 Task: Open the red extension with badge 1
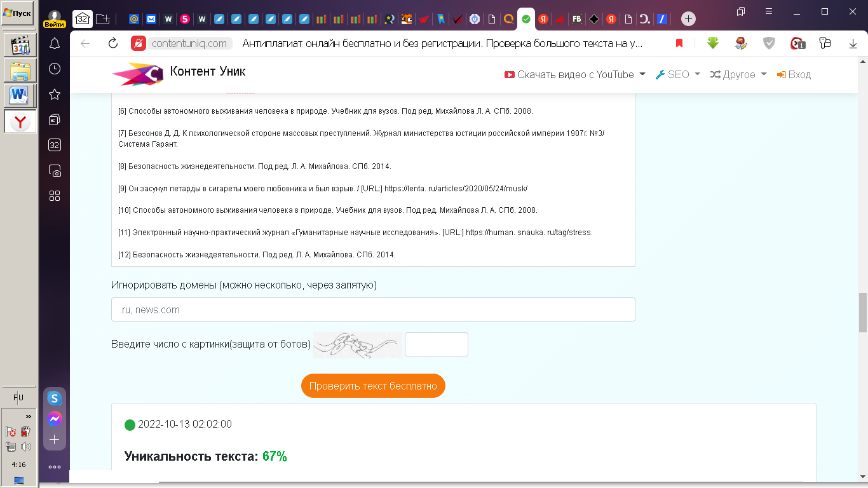797,43
